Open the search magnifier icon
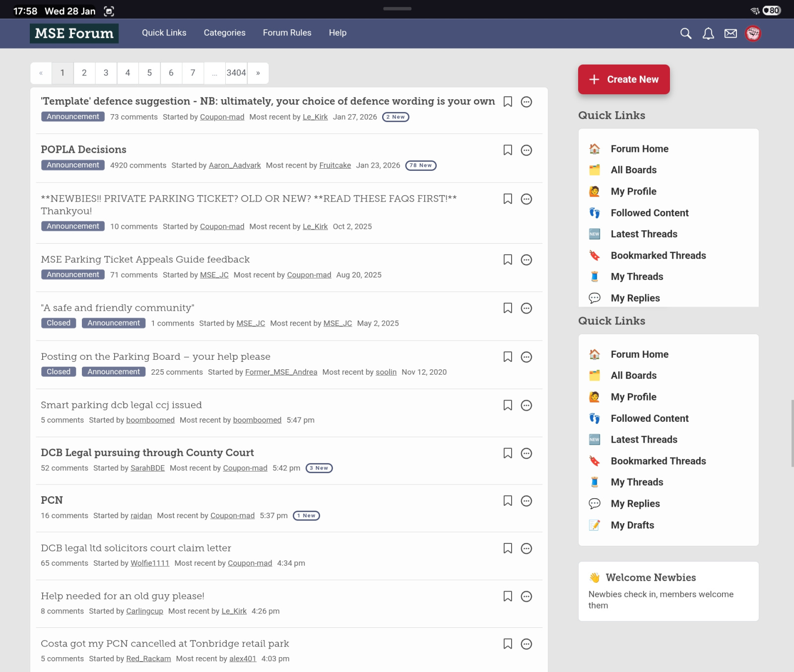Screen dimensions: 794x672 point(686,33)
